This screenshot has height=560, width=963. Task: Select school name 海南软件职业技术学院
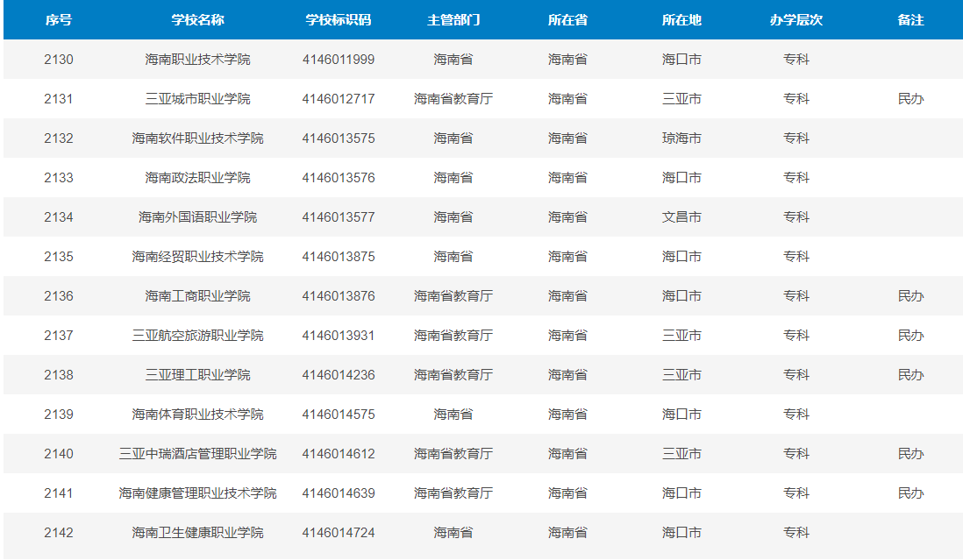(x=197, y=138)
